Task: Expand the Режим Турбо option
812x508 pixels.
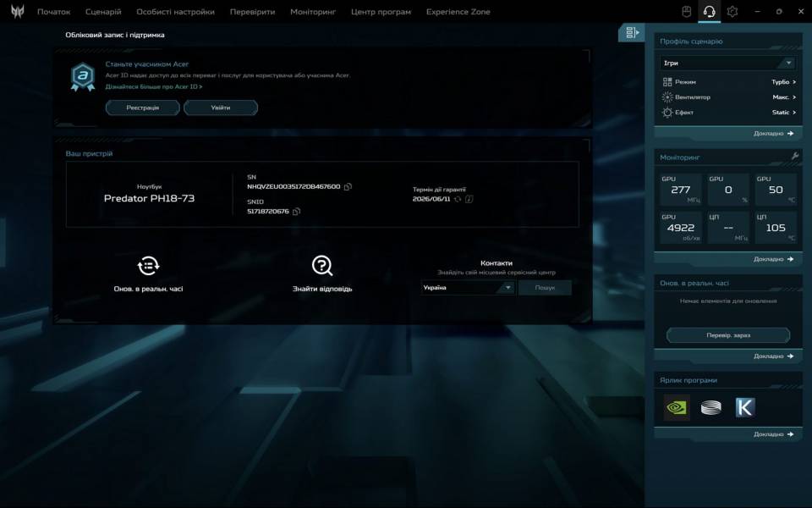Action: pos(782,82)
